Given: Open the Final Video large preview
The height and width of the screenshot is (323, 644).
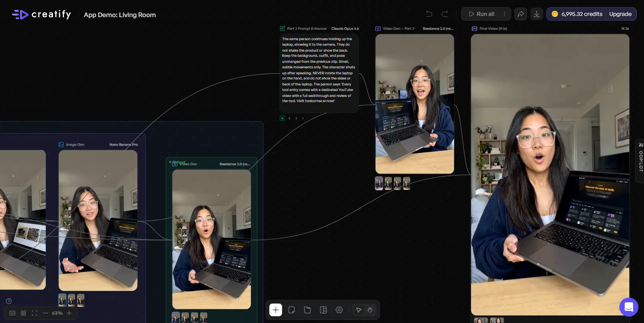Looking at the screenshot, I should [550, 175].
